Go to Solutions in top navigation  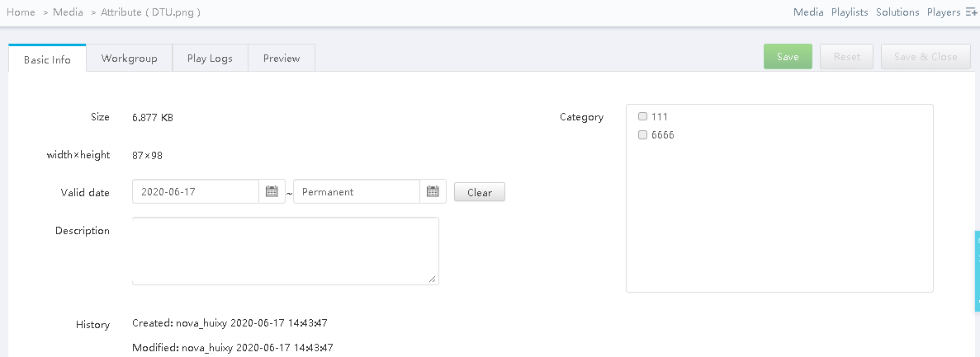(897, 12)
